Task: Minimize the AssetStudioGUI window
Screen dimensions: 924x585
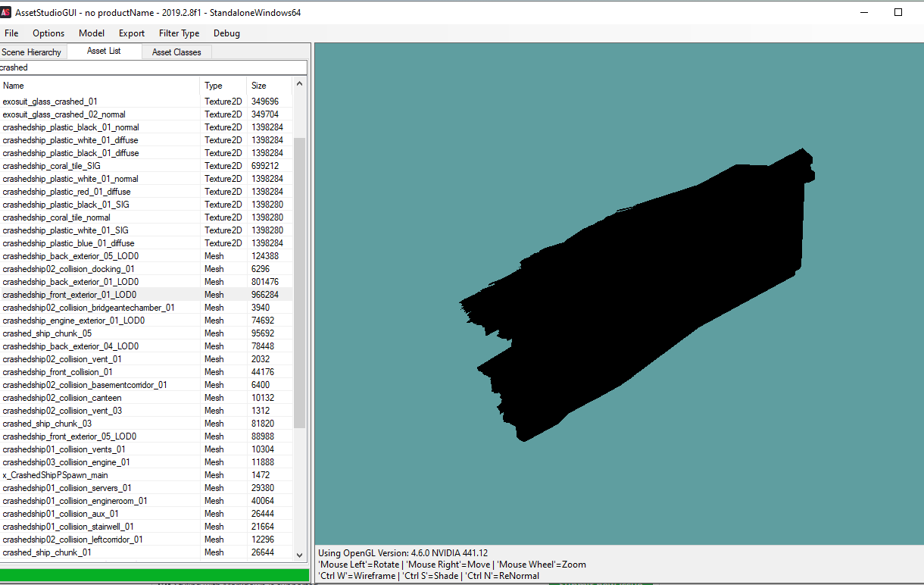Action: 863,12
